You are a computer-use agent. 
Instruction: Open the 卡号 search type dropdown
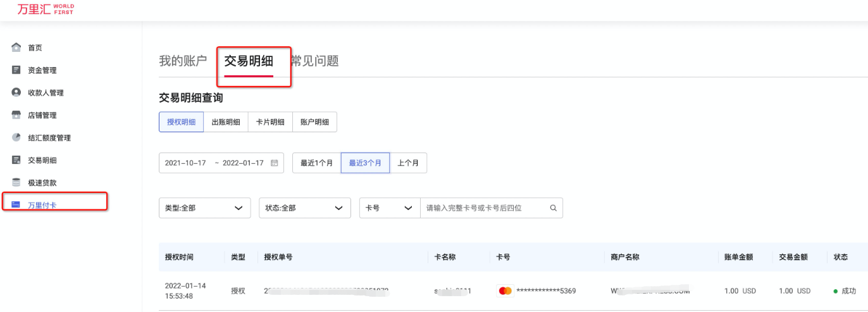[x=390, y=208]
